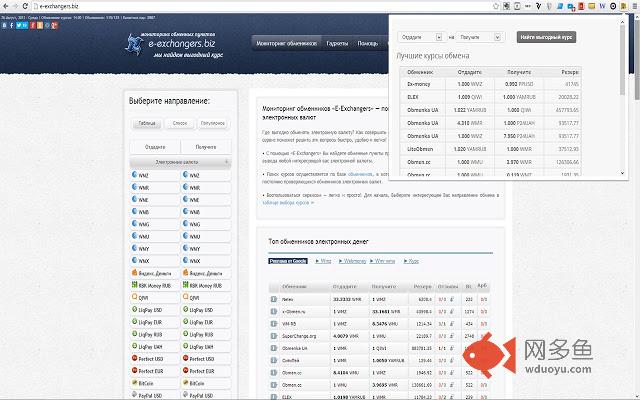
Task: Select Perfect EUR in the Получите column
Action: [206, 371]
